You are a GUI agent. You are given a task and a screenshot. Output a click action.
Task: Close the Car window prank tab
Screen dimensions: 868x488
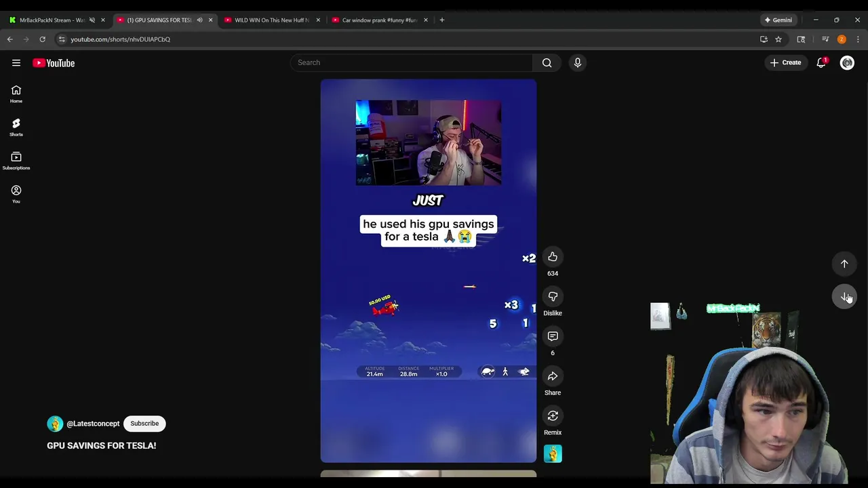[426, 20]
